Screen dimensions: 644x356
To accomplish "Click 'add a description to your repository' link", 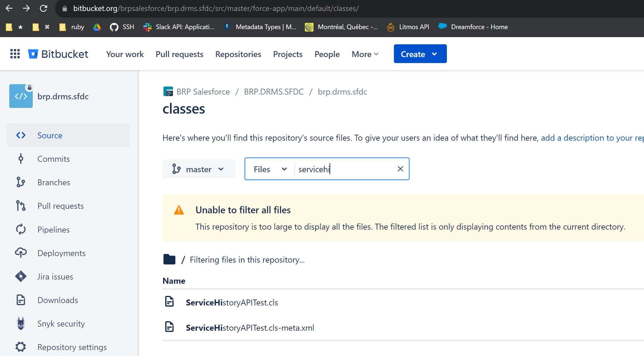I will [592, 138].
